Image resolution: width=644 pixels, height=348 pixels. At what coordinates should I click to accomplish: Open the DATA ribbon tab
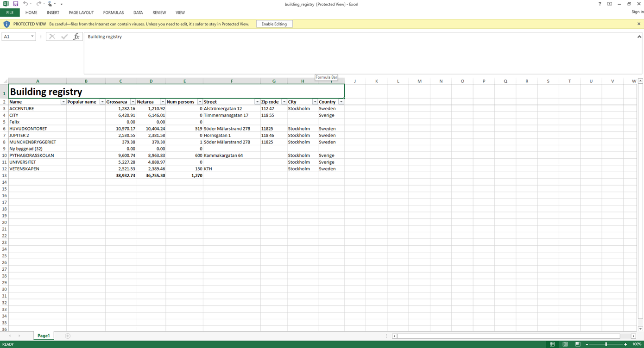pyautogui.click(x=138, y=12)
